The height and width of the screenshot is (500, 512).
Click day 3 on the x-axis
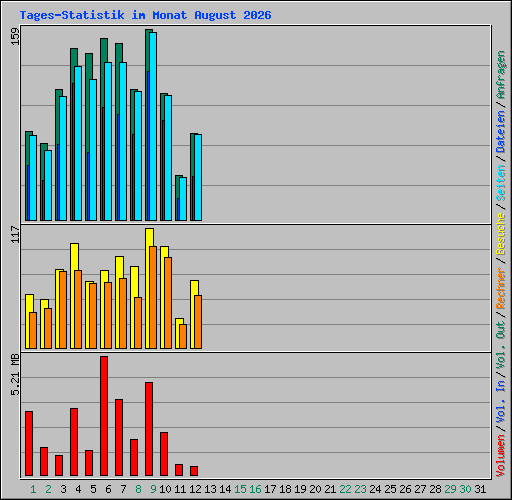click(x=63, y=489)
